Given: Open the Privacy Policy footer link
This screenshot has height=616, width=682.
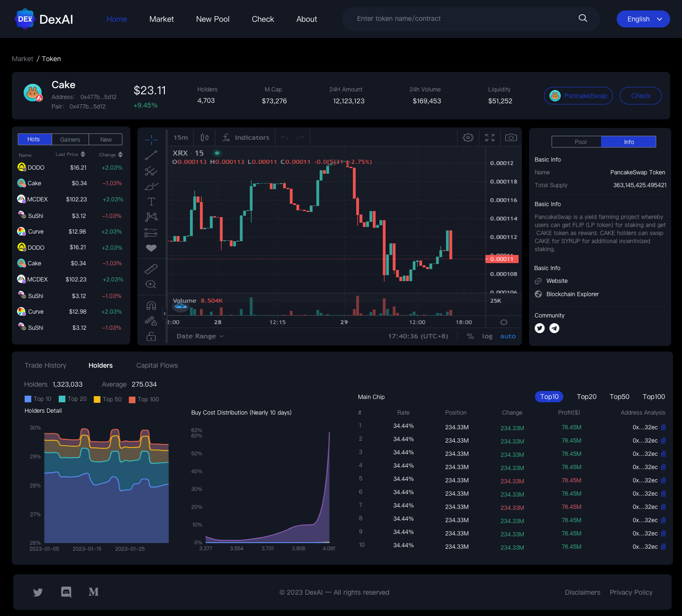Looking at the screenshot, I should coord(631,592).
